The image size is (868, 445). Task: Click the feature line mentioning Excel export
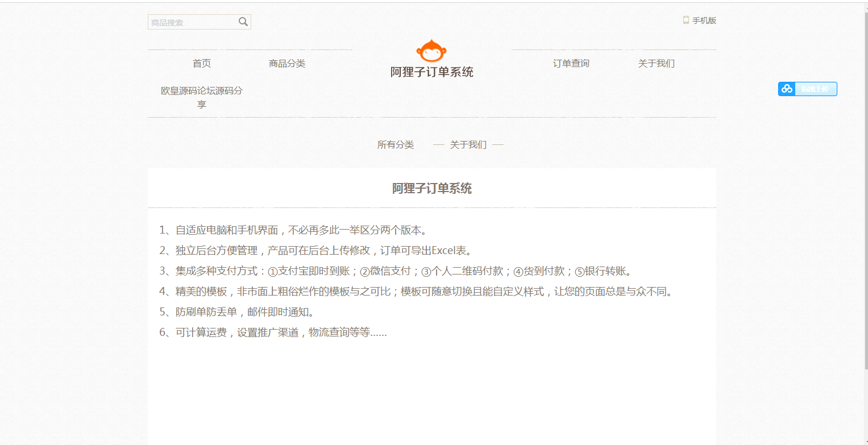(316, 250)
